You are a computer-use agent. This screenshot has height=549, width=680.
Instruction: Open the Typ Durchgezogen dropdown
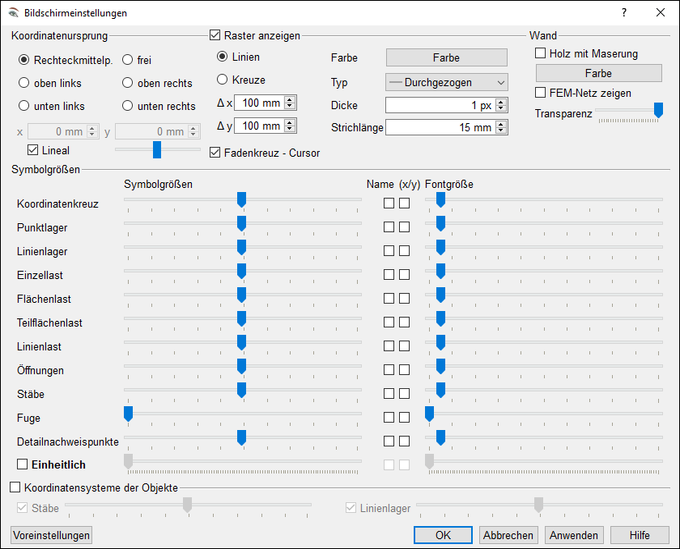point(446,82)
